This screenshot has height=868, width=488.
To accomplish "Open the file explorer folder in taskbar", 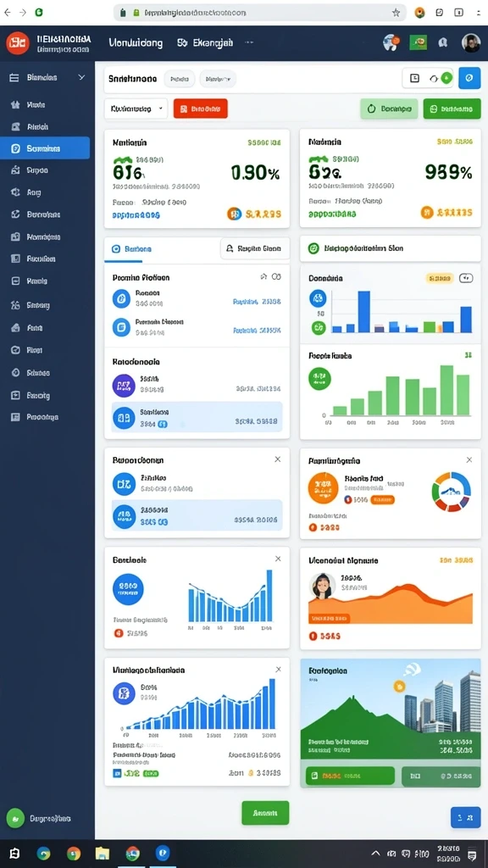I will click(103, 853).
